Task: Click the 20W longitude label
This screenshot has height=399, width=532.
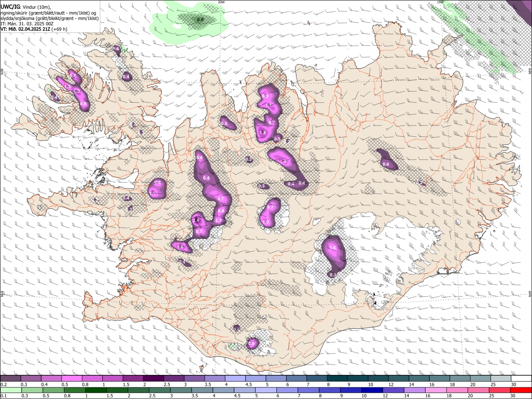Action: pos(221,2)
